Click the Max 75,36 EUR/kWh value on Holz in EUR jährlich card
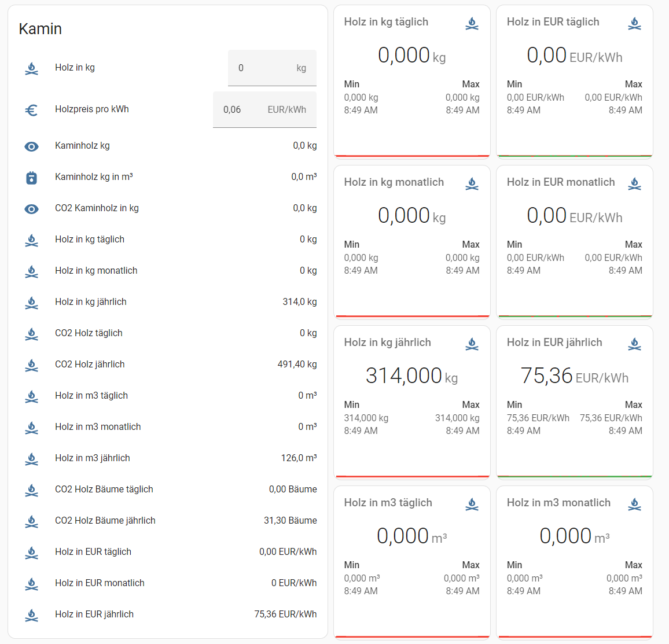Screen dimensions: 669x644 click(611, 418)
